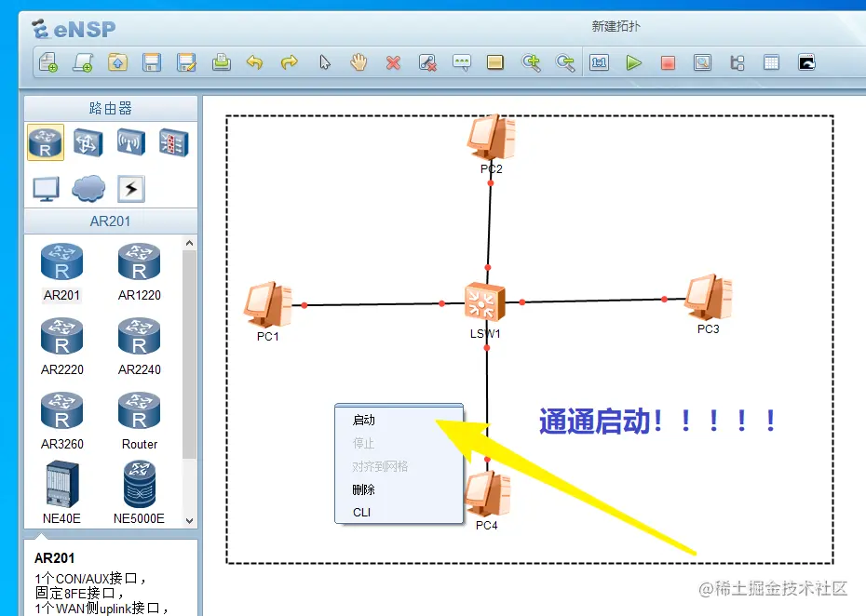The image size is (866, 616).
Task: Click the Print toolbar icon
Action: coord(221,62)
